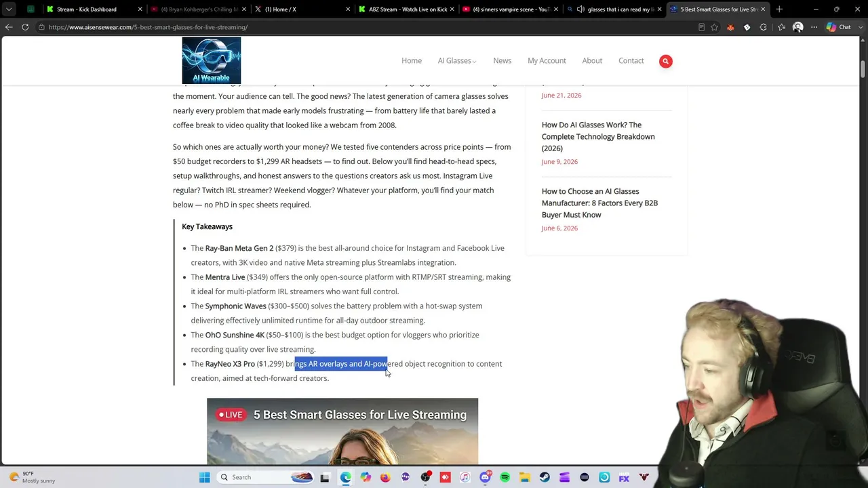Open the browser profile avatar
Image resolution: width=868 pixels, height=488 pixels.
point(797,27)
